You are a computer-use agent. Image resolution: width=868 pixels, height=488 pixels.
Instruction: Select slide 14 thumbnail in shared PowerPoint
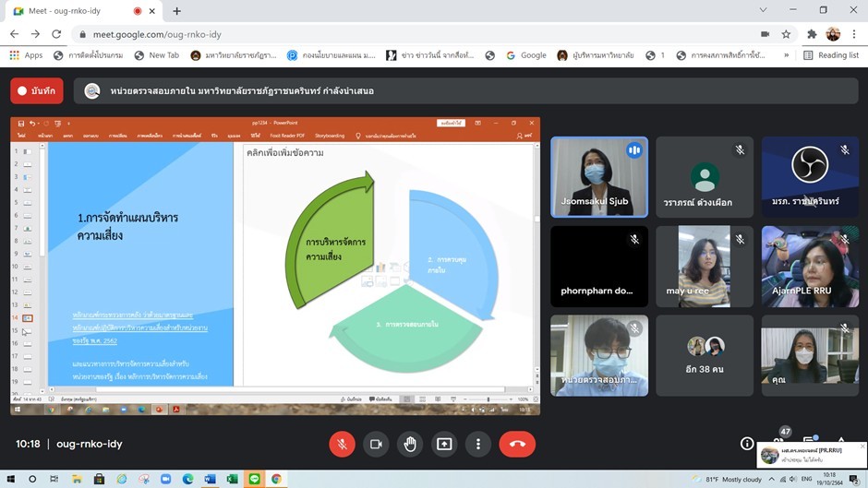[27, 318]
